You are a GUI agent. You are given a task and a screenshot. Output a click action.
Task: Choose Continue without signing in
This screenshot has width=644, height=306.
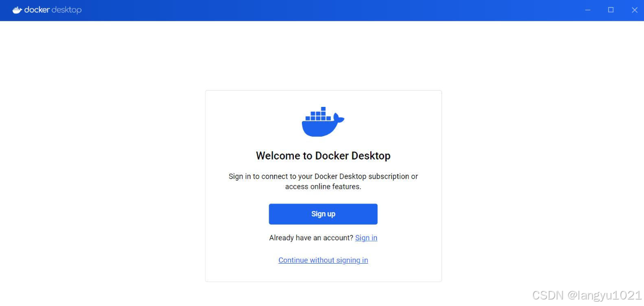pyautogui.click(x=323, y=260)
